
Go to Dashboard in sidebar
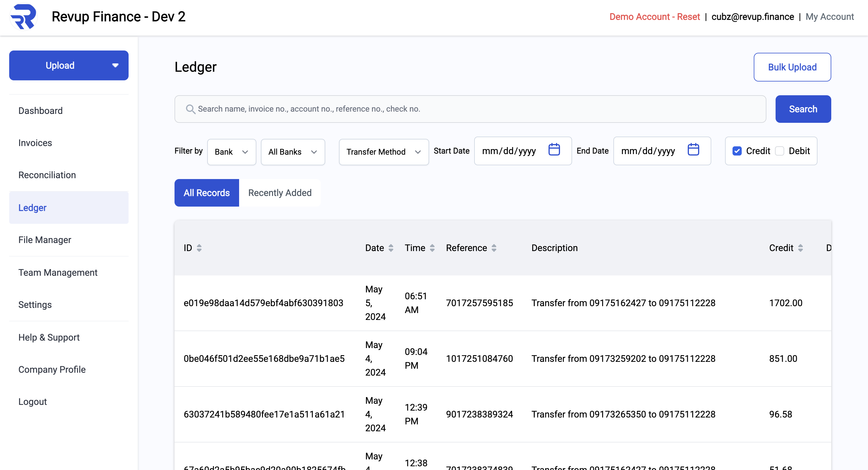point(69,111)
